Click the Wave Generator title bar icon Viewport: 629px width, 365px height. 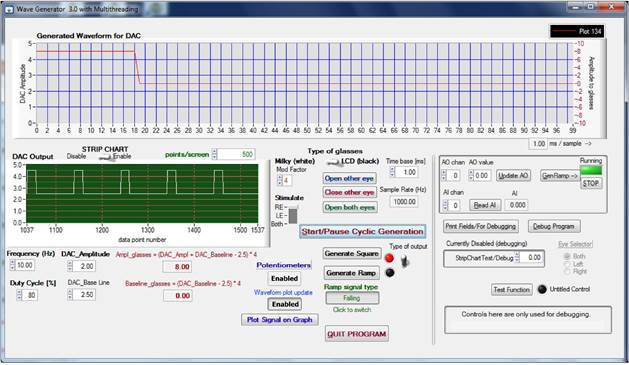(9, 9)
